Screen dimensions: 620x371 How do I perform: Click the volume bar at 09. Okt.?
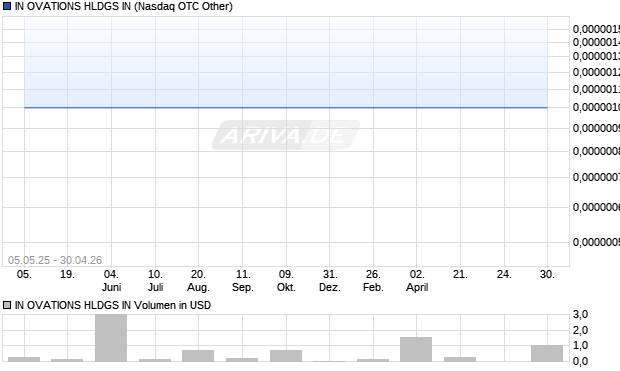click(286, 356)
